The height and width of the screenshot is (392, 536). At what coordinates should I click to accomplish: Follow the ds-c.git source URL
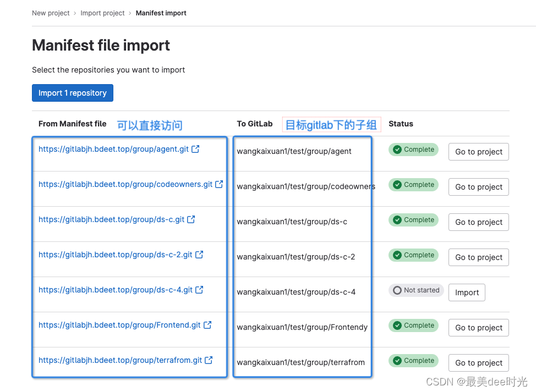pos(112,219)
